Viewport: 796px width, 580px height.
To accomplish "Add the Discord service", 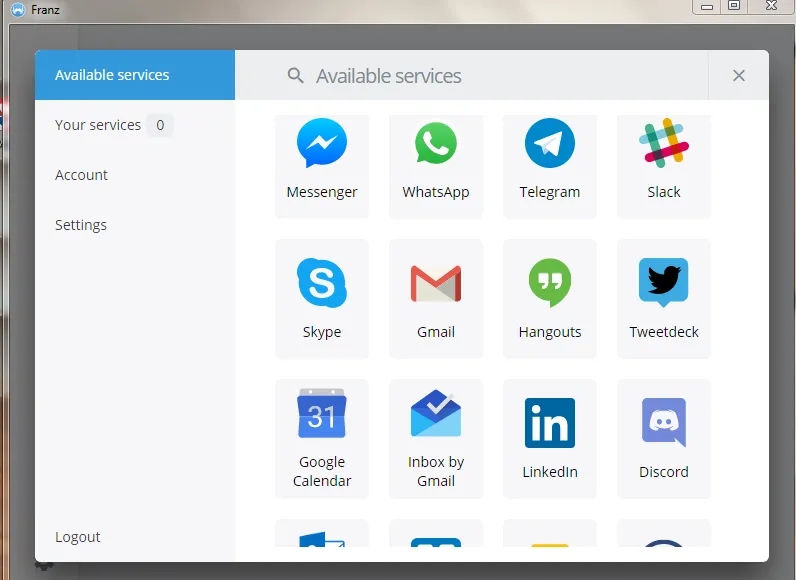I will pos(664,439).
